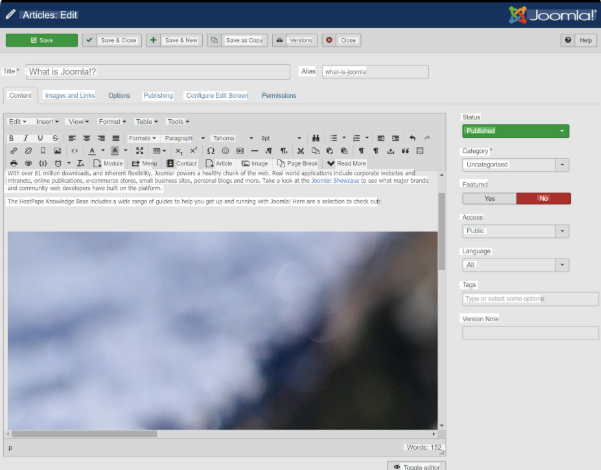Open source code view icon
The height and width of the screenshot is (470, 601).
(75, 151)
